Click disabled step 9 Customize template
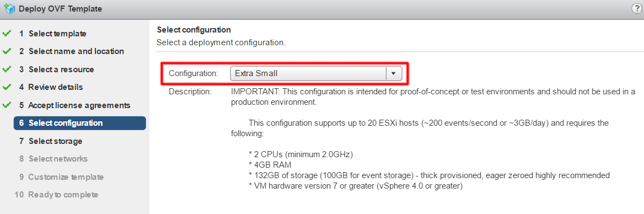The width and height of the screenshot is (644, 214). 61,177
